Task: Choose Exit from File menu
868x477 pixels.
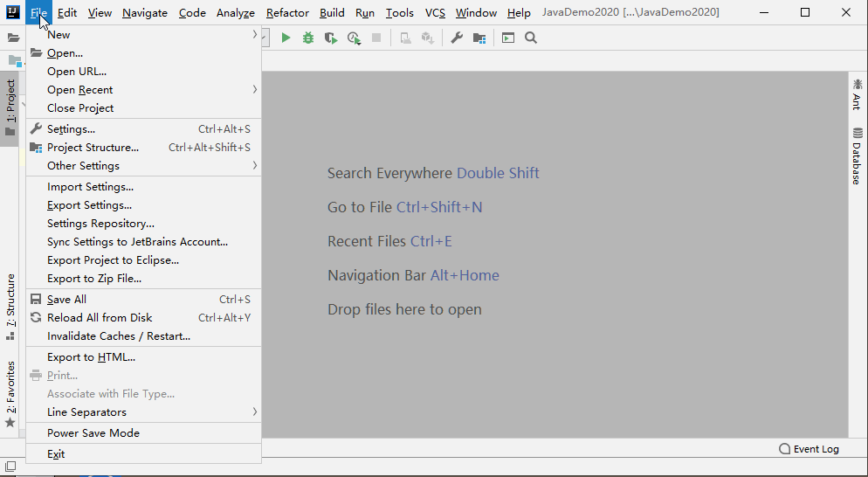Action: pyautogui.click(x=144, y=453)
